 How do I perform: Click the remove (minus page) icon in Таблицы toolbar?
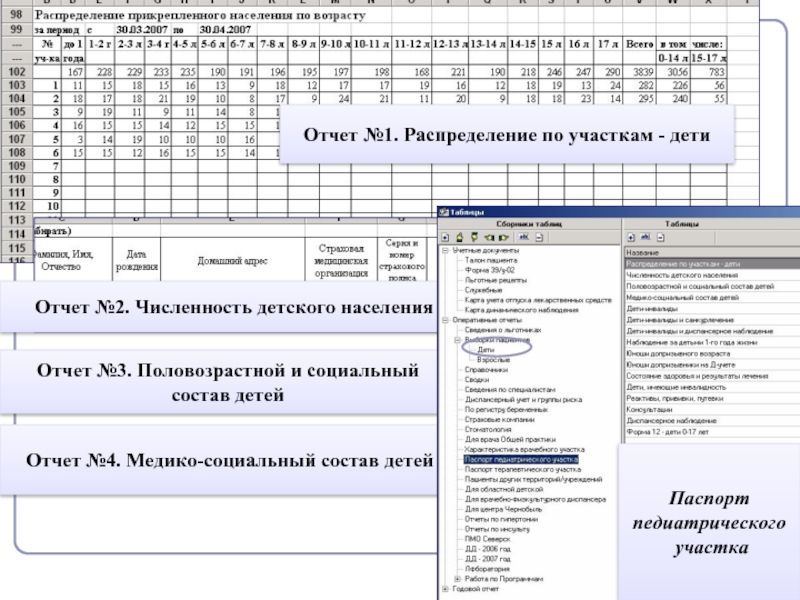(661, 237)
